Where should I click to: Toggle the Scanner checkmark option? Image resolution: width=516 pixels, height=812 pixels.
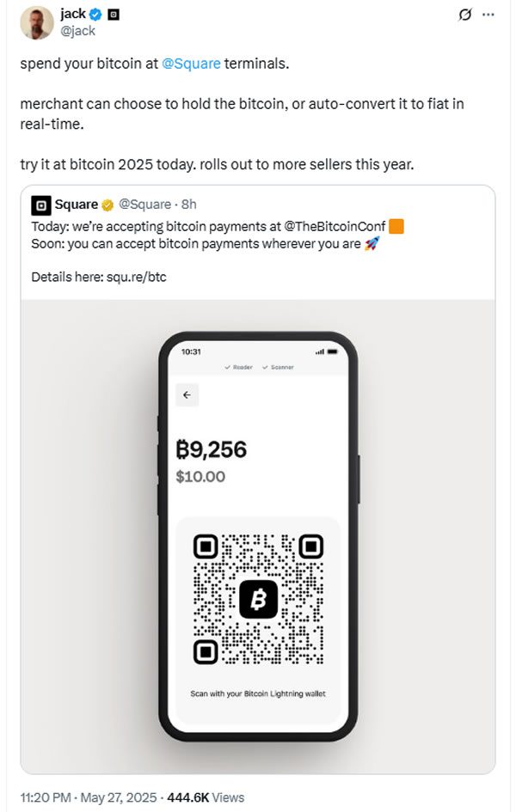tap(277, 366)
